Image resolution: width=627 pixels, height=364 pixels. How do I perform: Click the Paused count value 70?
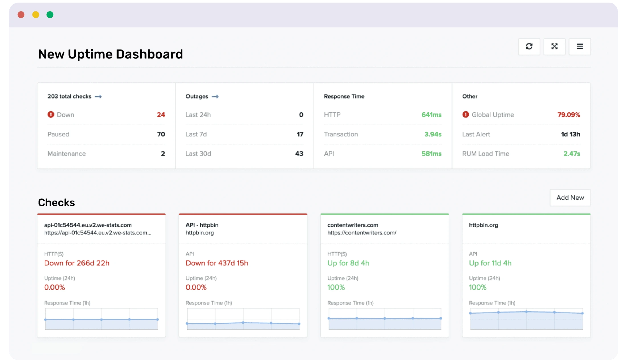point(161,134)
